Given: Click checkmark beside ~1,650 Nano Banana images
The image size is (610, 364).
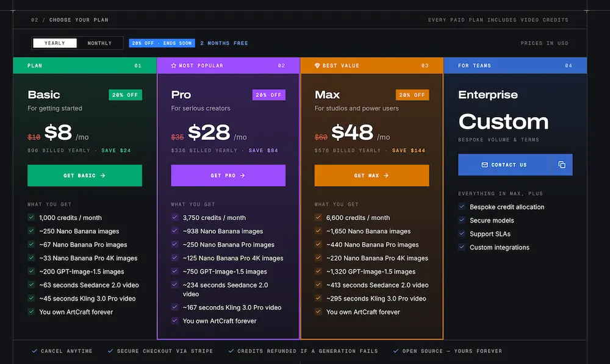Looking at the screenshot, I should [x=318, y=231].
